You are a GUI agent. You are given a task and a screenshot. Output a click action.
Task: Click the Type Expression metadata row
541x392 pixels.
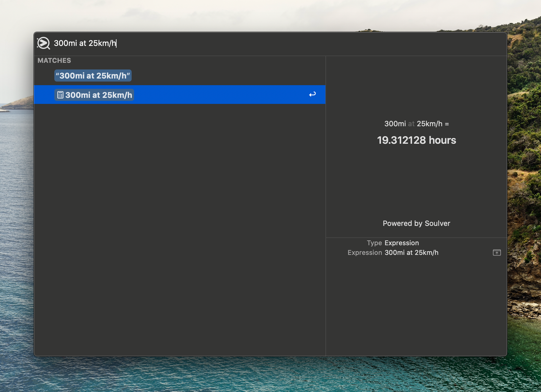point(393,243)
